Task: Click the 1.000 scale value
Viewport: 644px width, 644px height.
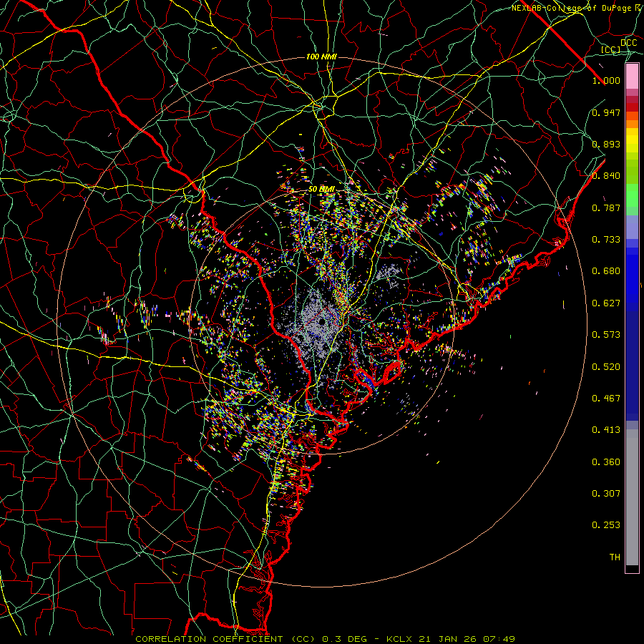Action: (606, 80)
